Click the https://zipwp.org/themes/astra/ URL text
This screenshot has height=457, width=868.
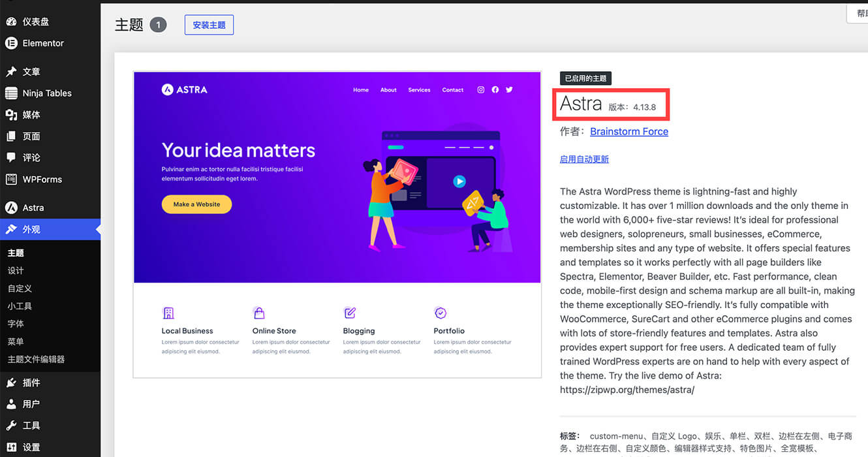(627, 390)
